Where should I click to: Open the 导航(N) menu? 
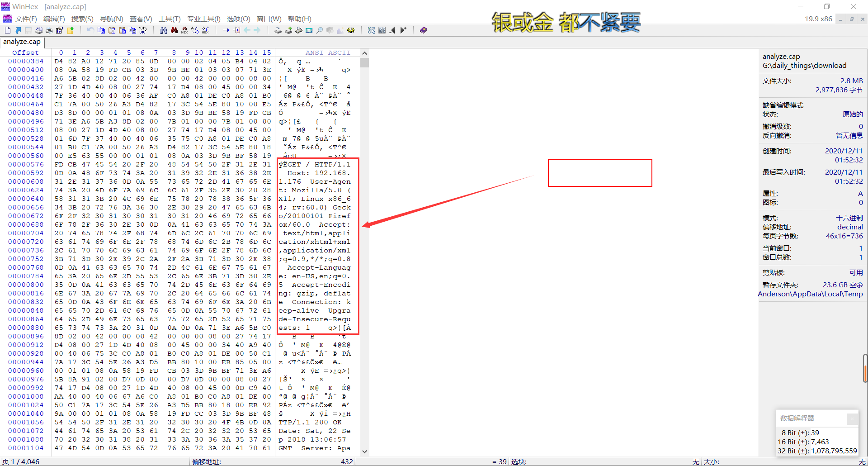tap(111, 19)
